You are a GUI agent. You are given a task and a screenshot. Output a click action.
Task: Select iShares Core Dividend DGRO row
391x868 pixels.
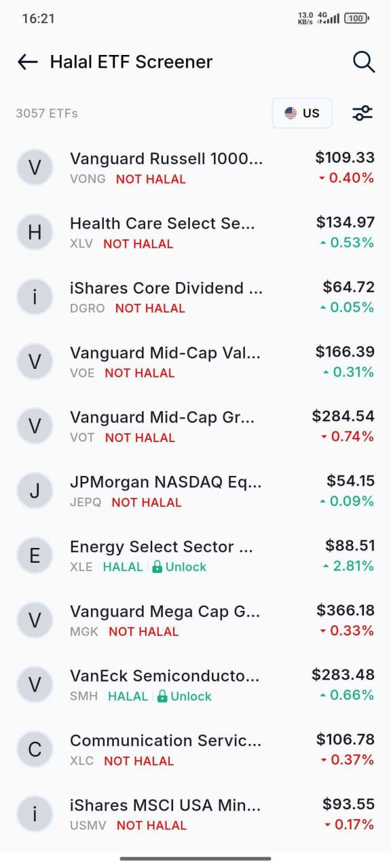click(x=195, y=297)
